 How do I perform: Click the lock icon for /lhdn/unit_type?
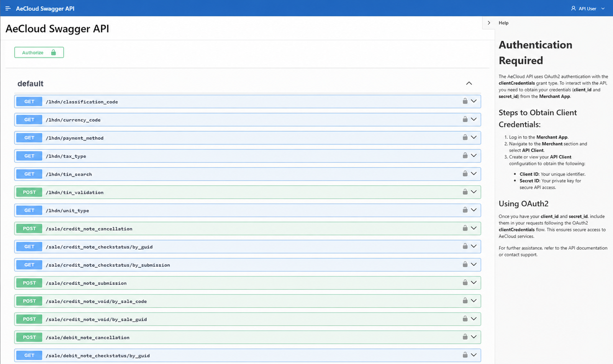(x=465, y=210)
